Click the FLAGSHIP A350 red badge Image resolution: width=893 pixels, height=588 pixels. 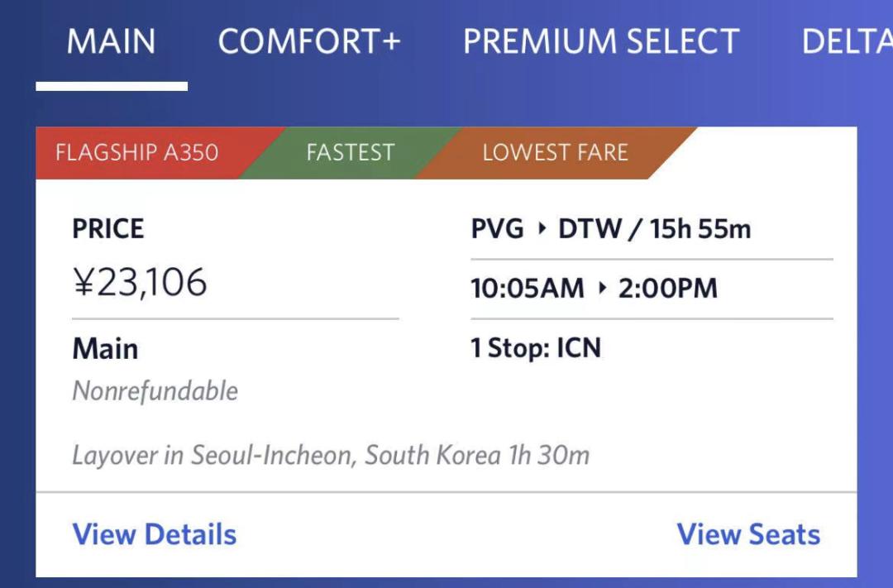tap(136, 153)
